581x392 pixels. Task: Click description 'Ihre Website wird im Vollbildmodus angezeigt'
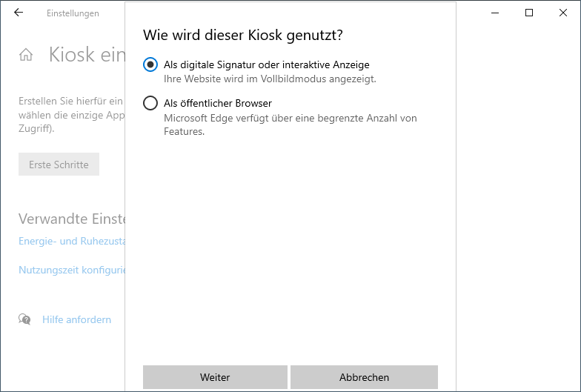coord(270,79)
